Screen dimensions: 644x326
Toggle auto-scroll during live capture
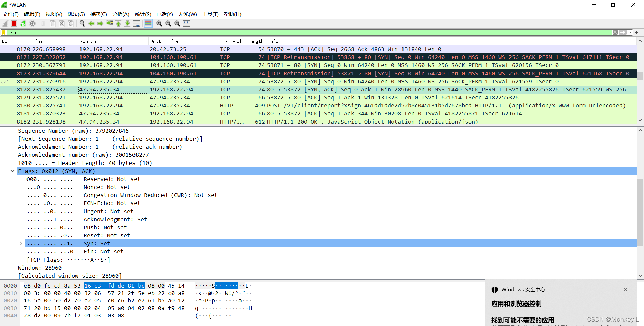(137, 24)
